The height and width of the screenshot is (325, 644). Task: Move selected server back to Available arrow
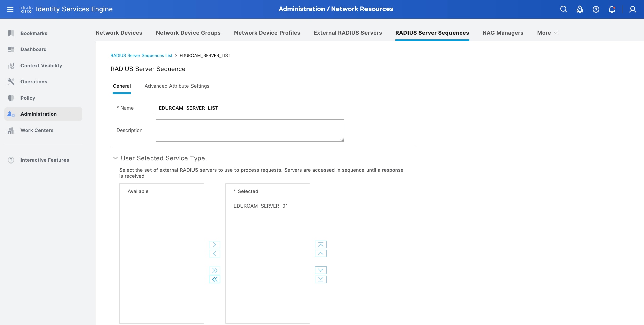click(215, 254)
